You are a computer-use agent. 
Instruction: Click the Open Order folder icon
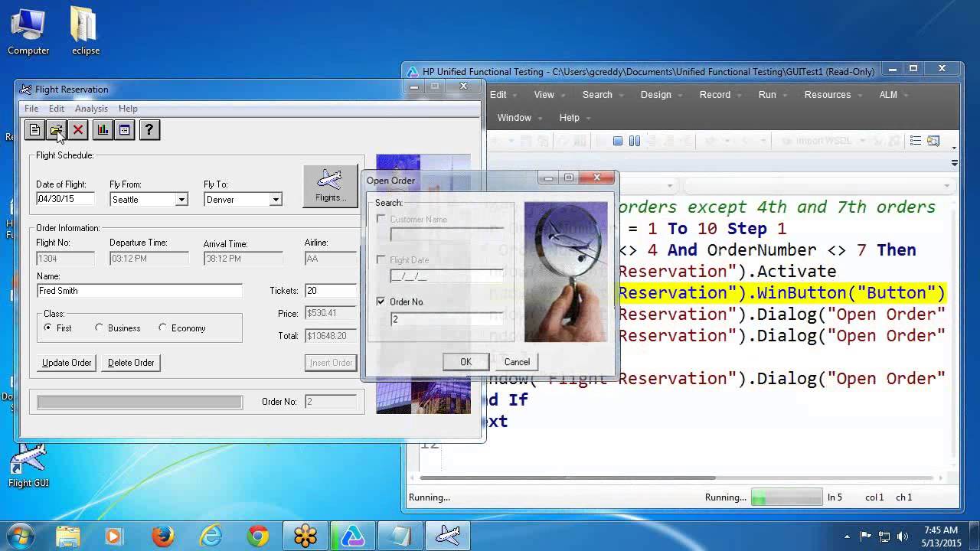click(56, 130)
